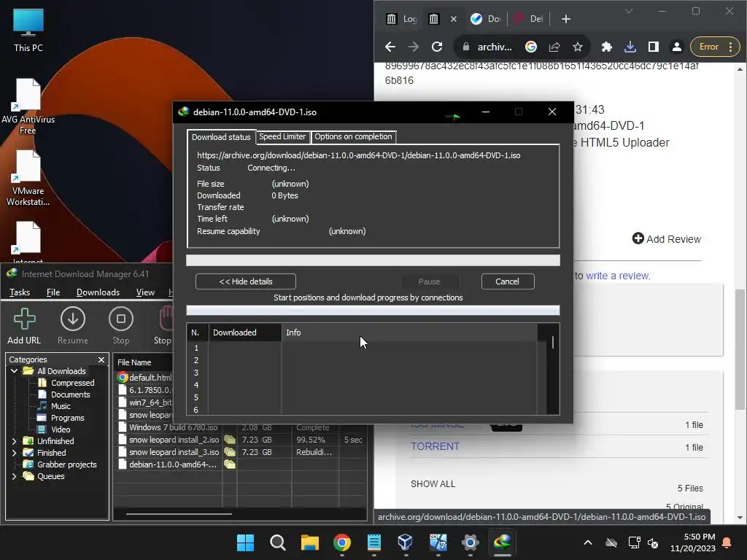The width and height of the screenshot is (747, 560).
Task: Click the download progress bar
Action: 373,260
